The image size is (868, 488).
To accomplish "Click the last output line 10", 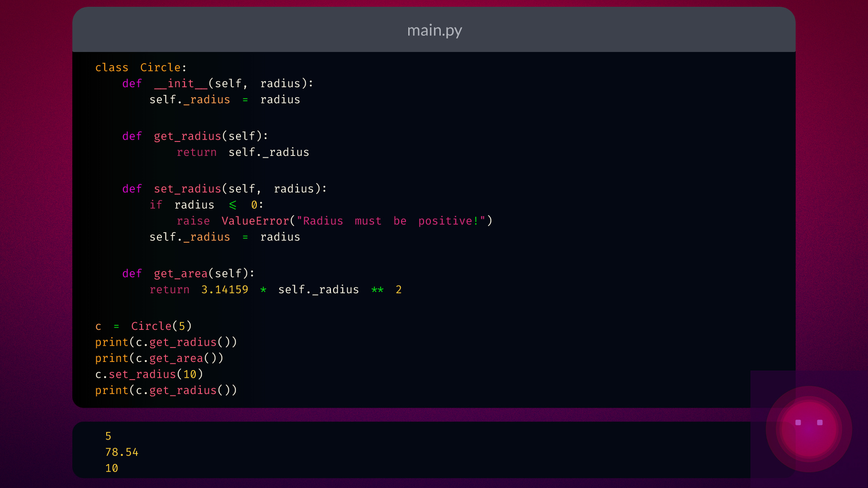I will 112,468.
